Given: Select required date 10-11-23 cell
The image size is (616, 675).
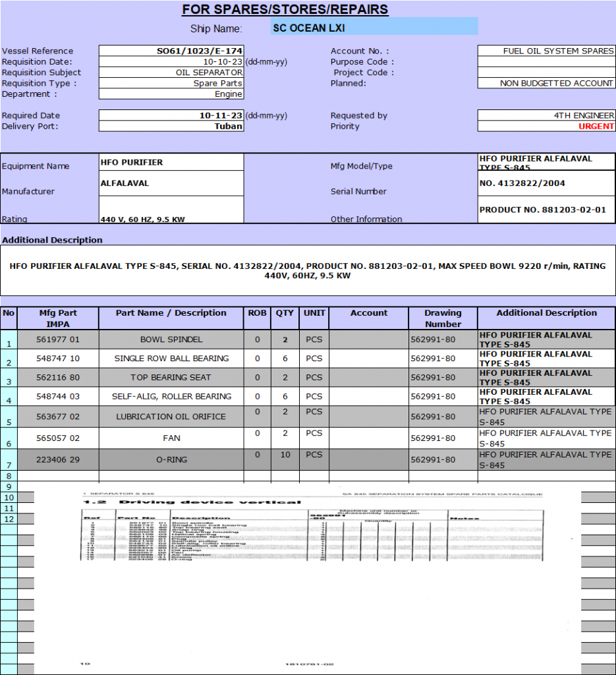Looking at the screenshot, I should (x=171, y=115).
